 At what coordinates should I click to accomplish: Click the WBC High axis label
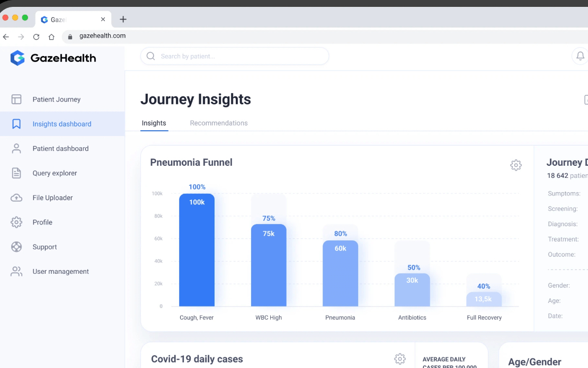269,317
